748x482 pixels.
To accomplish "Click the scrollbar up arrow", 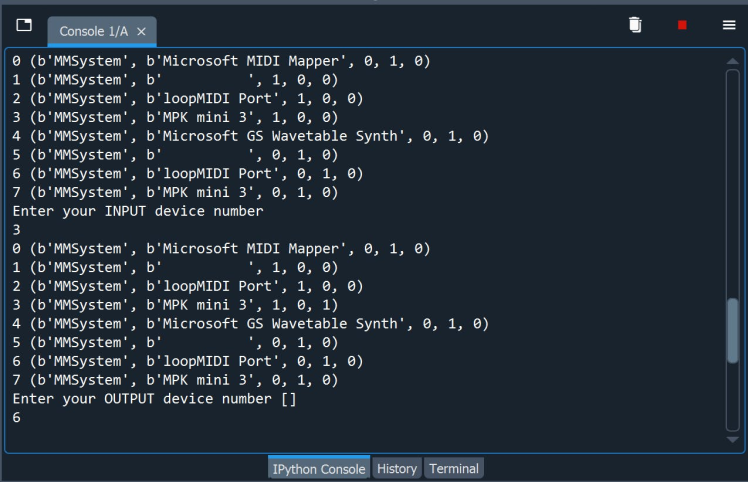I will pyautogui.click(x=733, y=62).
